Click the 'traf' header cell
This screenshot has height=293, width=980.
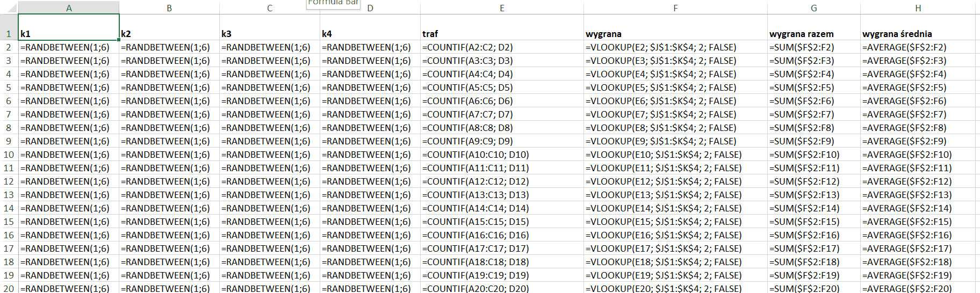pos(502,34)
